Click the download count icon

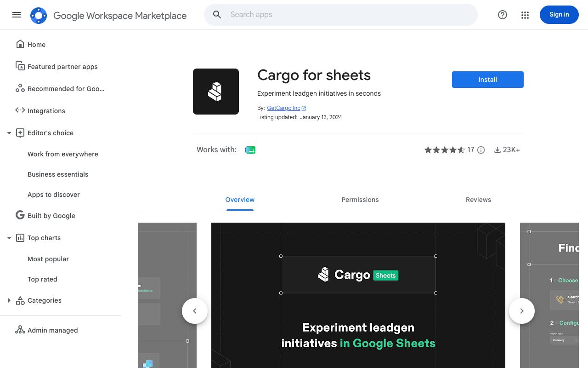497,150
